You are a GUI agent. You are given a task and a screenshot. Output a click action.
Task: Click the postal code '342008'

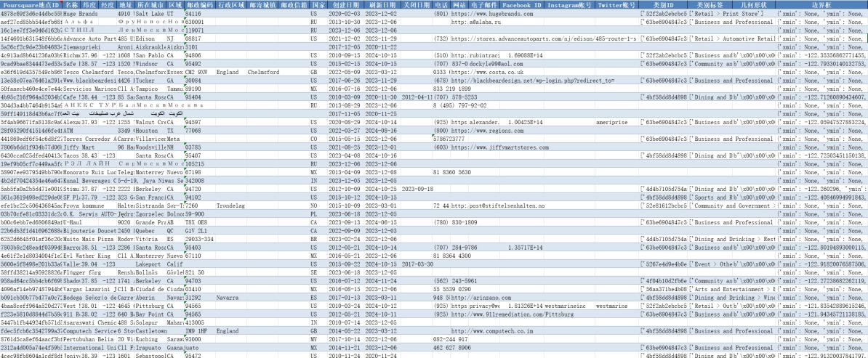click(196, 180)
